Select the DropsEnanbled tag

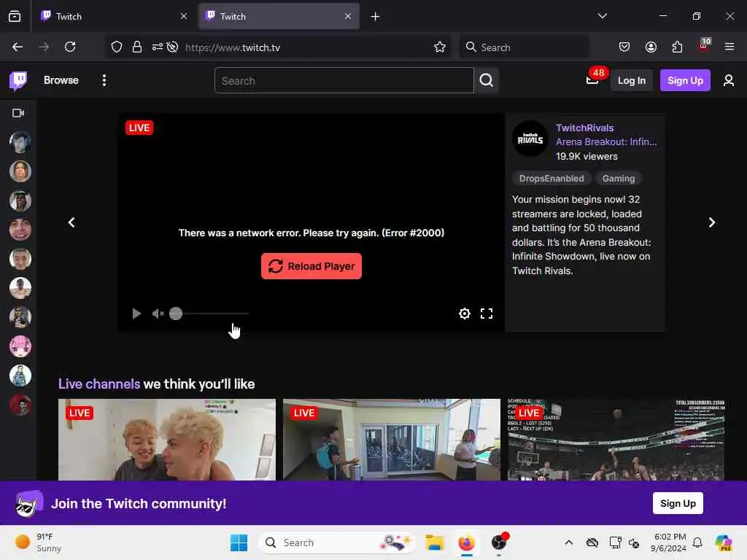pos(551,179)
